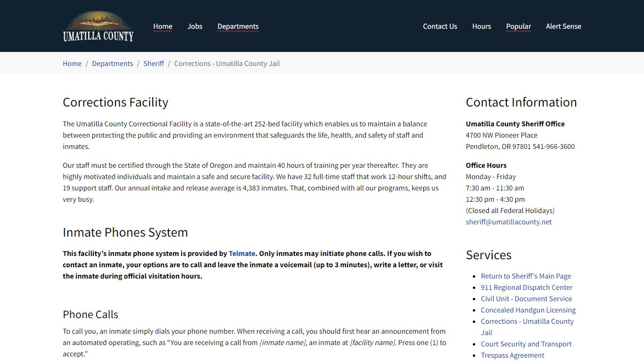The image size is (644, 362).
Task: Open Return to Sheriff's Main Page
Action: (x=526, y=276)
